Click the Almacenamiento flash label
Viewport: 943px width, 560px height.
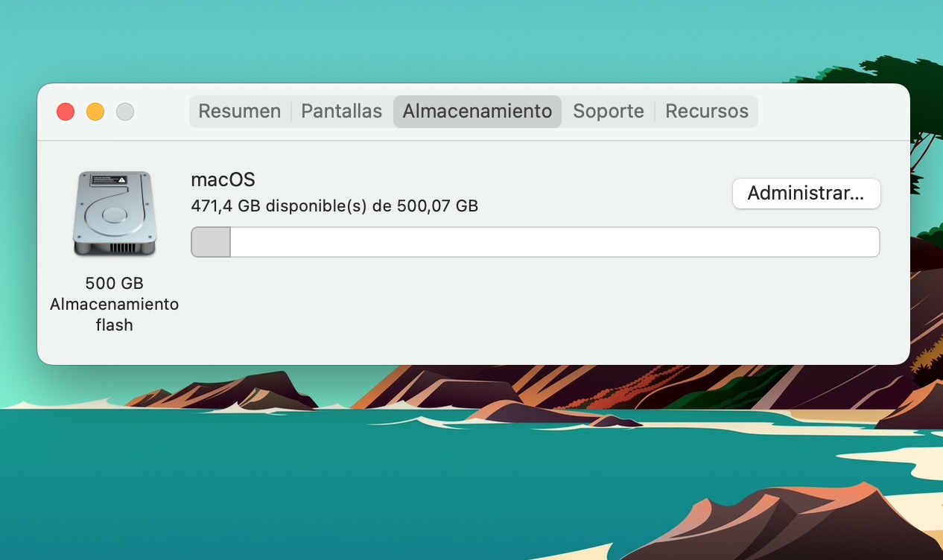pyautogui.click(x=114, y=314)
